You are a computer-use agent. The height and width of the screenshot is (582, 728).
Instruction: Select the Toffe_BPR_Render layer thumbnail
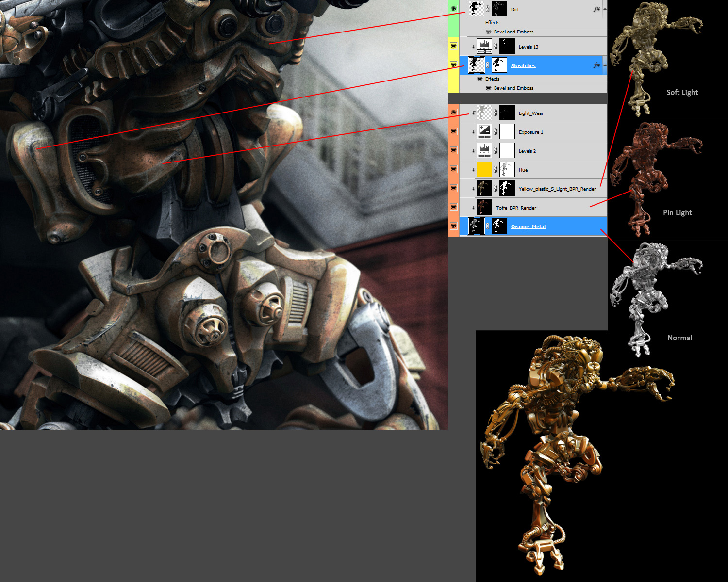(484, 207)
